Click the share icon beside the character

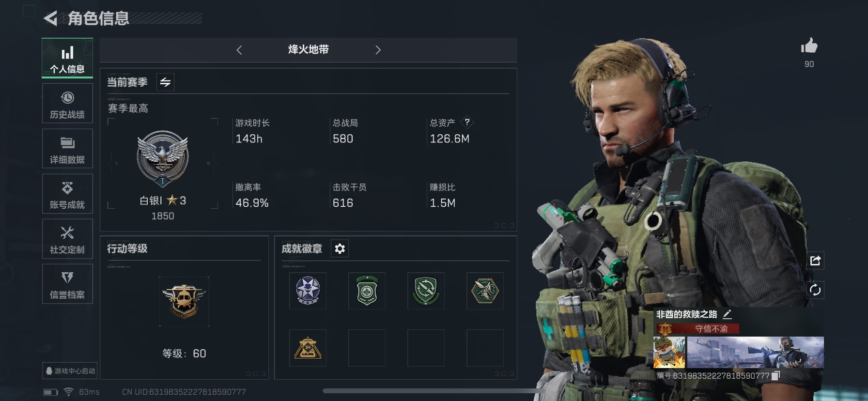click(815, 261)
